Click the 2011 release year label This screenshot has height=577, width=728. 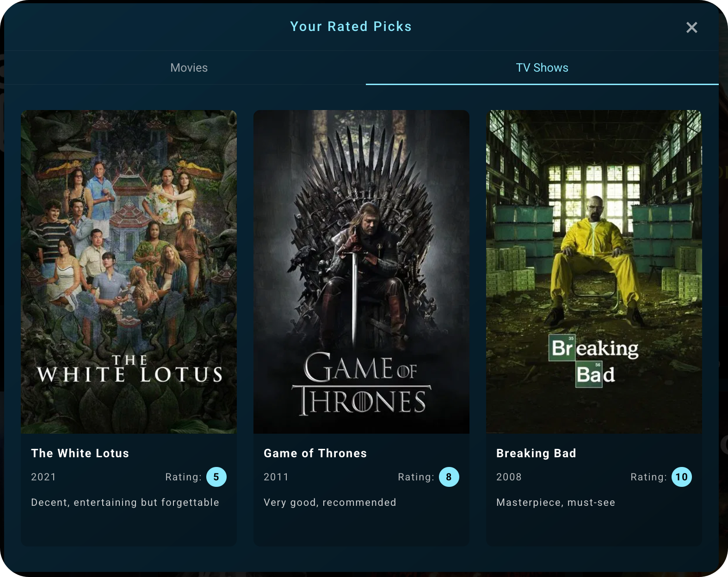point(276,477)
